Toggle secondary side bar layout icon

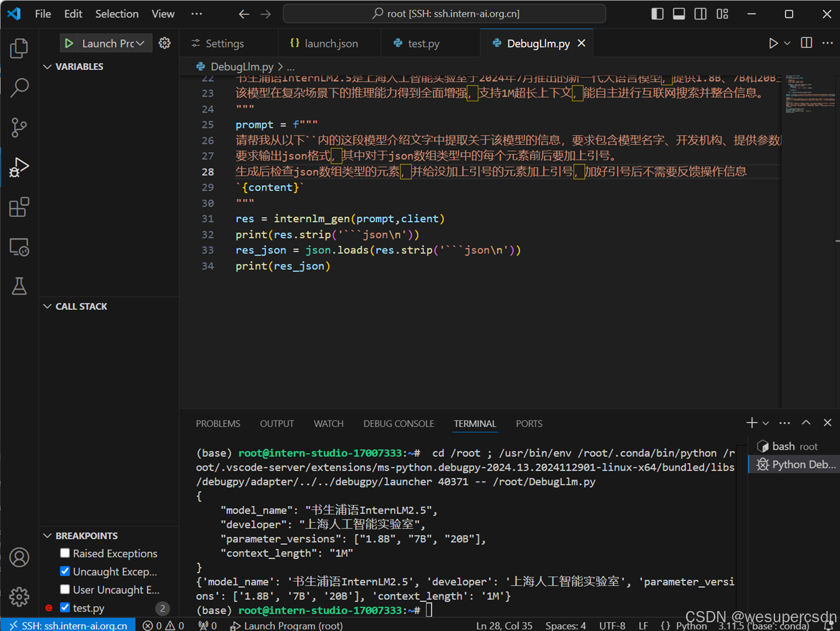pos(700,14)
